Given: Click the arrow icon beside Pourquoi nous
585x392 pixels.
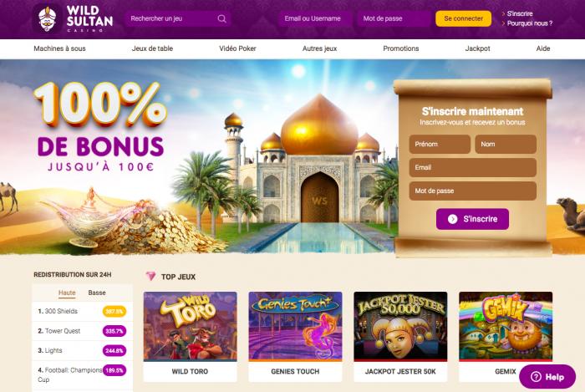Looking at the screenshot, I should [503, 23].
